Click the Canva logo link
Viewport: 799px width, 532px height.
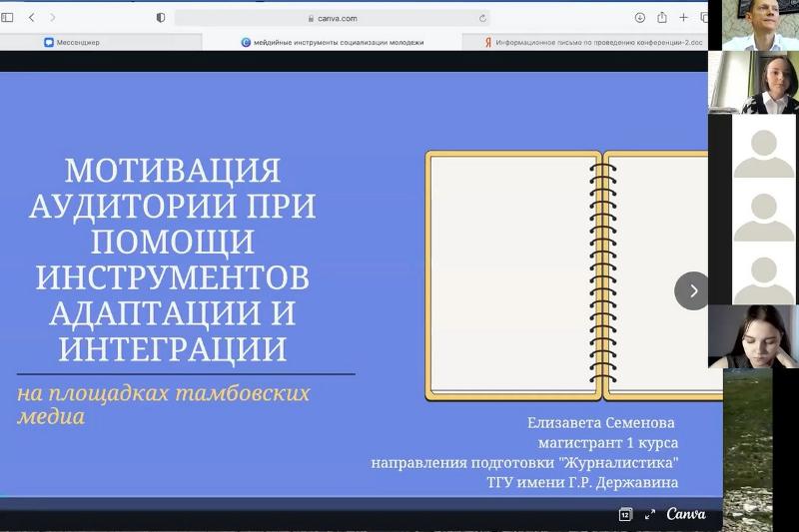pyautogui.click(x=686, y=514)
